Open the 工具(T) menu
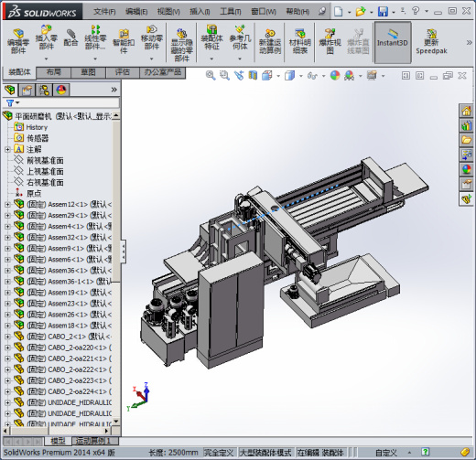The height and width of the screenshot is (460, 476). (231, 12)
